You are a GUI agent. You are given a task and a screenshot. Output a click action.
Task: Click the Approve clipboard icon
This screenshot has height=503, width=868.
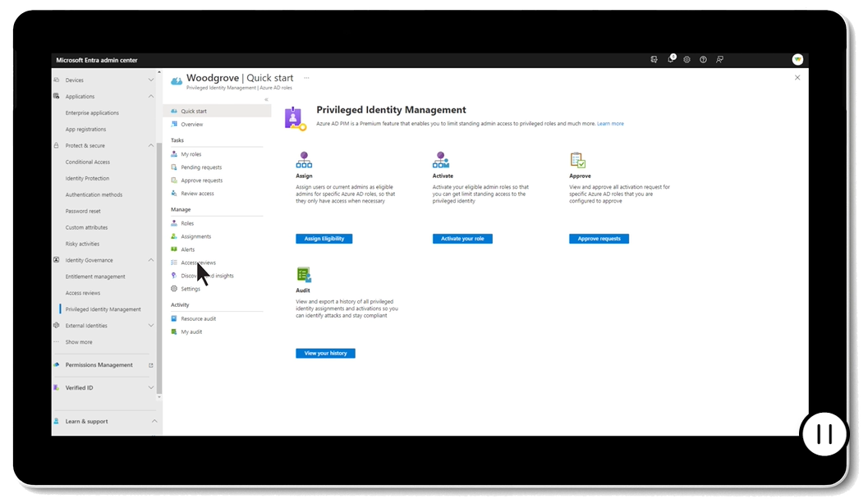(577, 160)
